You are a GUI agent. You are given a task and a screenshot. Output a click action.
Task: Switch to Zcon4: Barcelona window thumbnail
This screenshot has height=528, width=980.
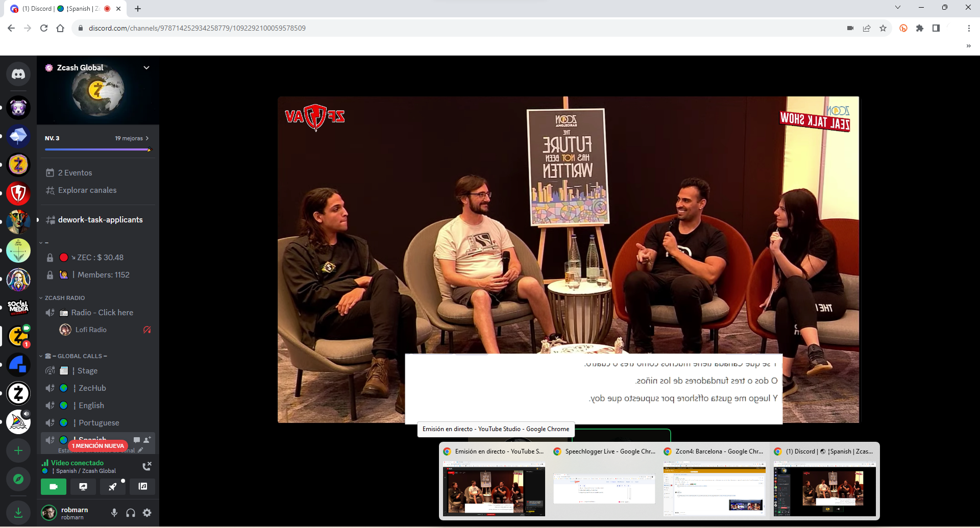coord(715,481)
